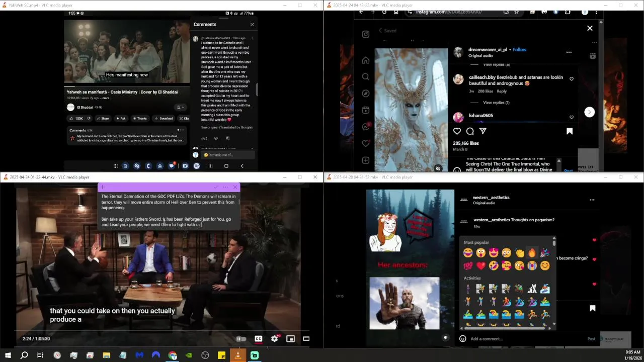Screen dimensions: 644x362
Task: Open the Instagram home icon in sidebar
Action: pyautogui.click(x=366, y=60)
